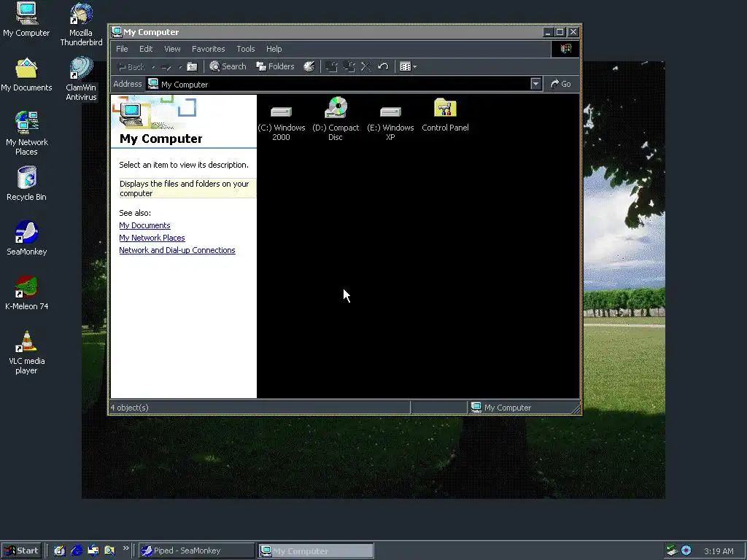Maximize the My Computer window
747x560 pixels.
(x=560, y=32)
